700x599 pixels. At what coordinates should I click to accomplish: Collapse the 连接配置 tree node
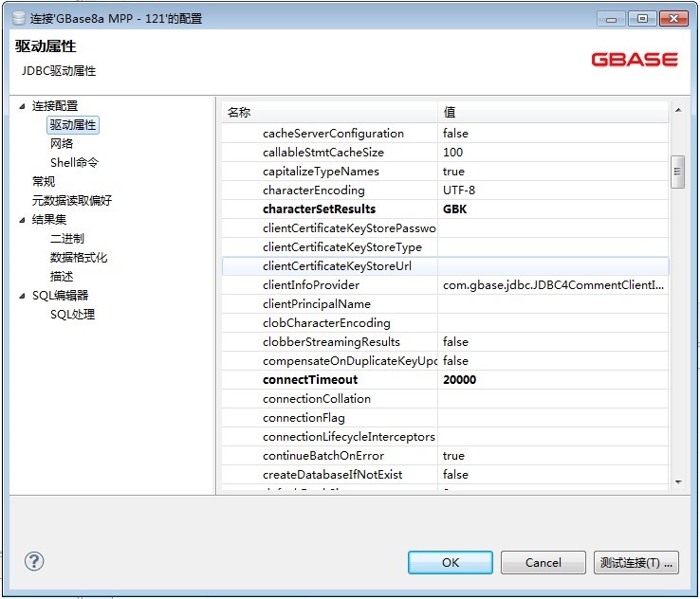[x=22, y=106]
